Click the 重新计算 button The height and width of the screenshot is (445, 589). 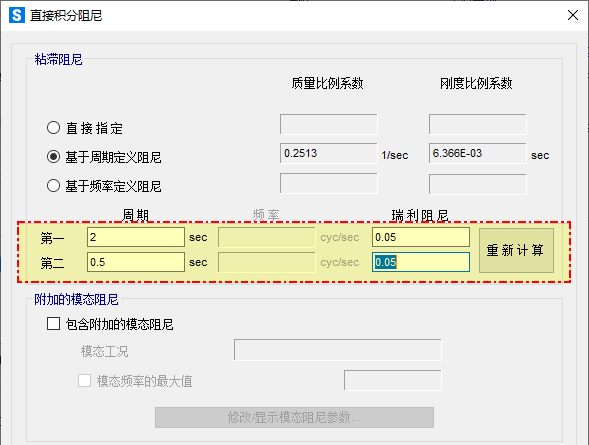(x=516, y=250)
